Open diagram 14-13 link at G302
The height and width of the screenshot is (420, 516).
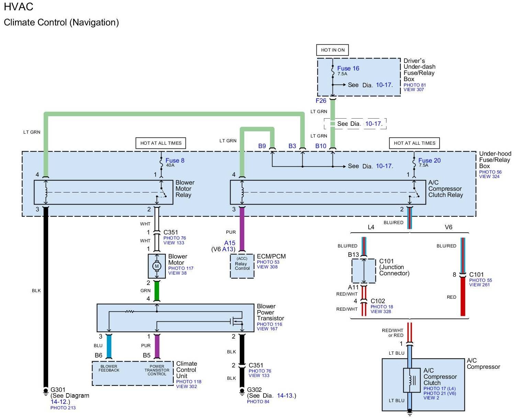285,396
